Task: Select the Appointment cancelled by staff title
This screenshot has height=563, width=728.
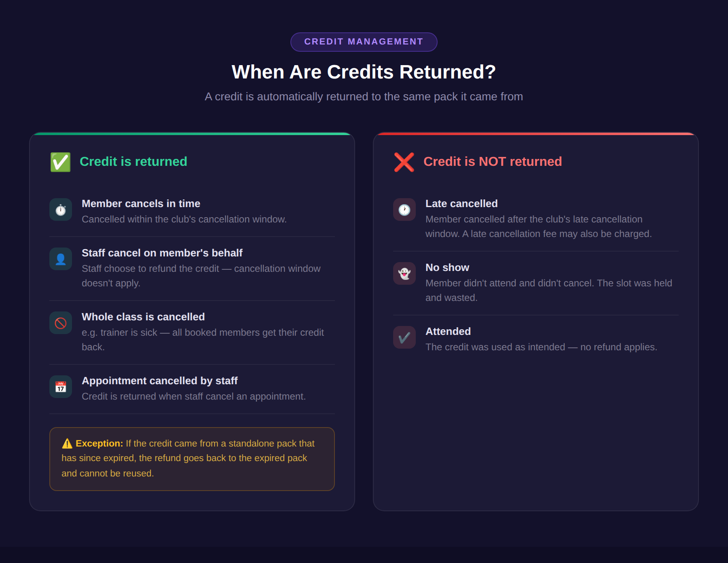Action: point(159,381)
